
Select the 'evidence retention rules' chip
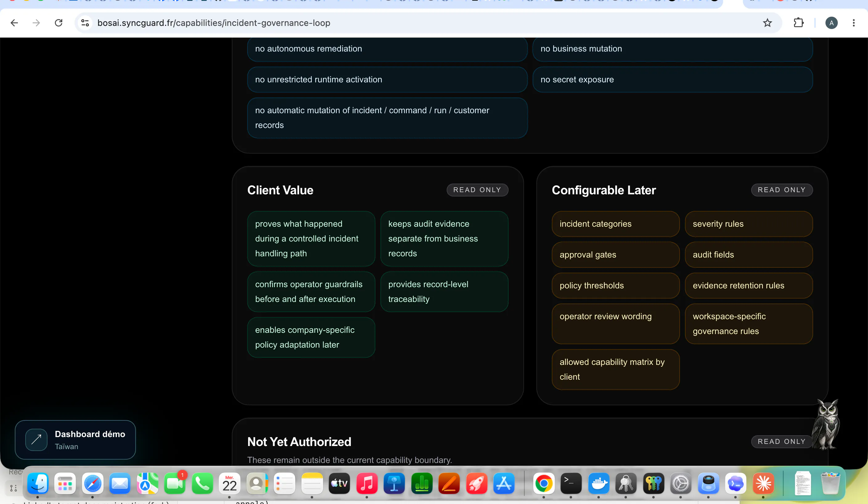748,285
